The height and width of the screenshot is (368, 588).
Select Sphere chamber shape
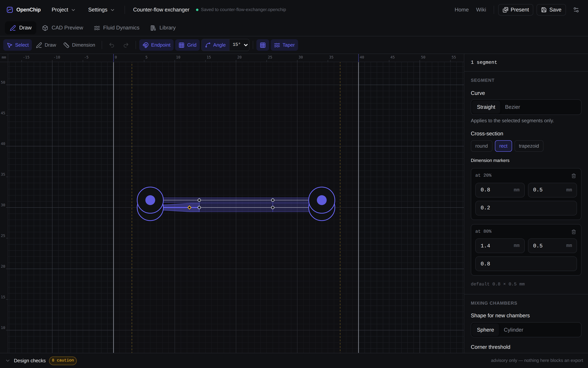(x=485, y=330)
